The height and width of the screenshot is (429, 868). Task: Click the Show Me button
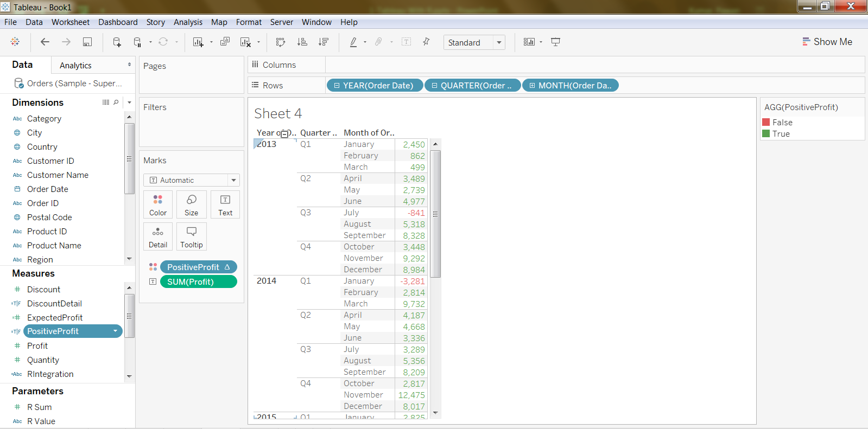pyautogui.click(x=827, y=42)
